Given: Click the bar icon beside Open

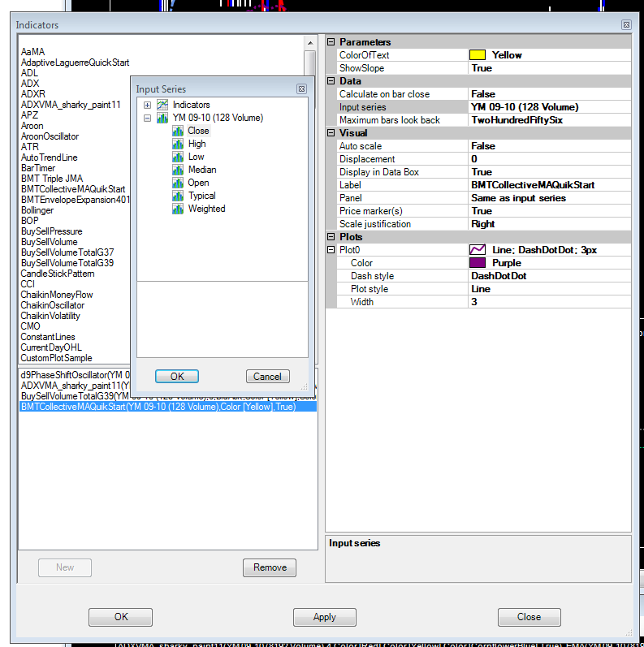Looking at the screenshot, I should 178,183.
